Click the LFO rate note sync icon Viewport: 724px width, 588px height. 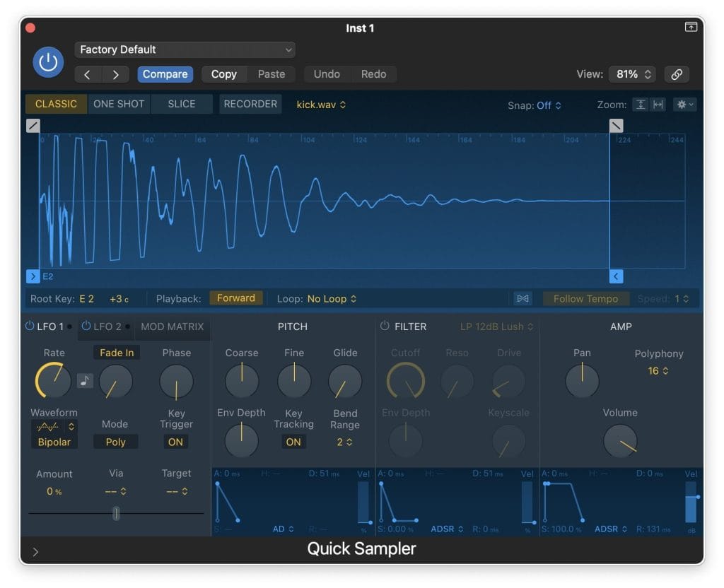coord(85,381)
